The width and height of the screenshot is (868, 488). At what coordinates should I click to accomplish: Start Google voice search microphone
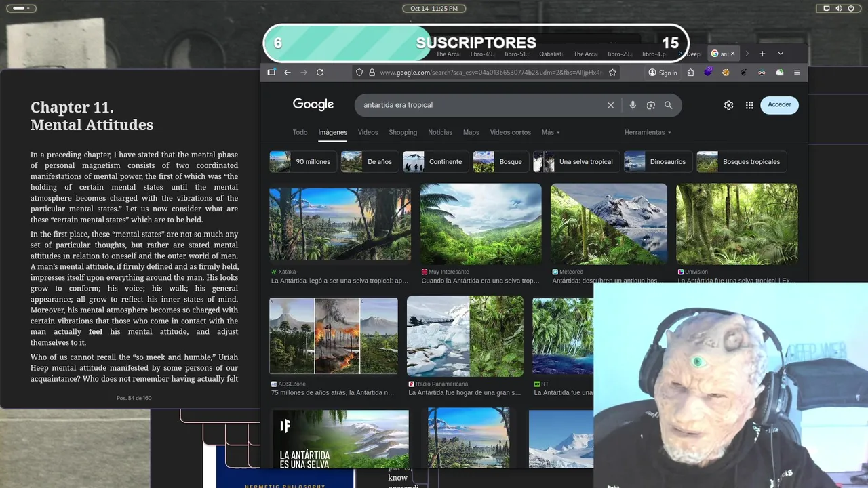(x=633, y=105)
